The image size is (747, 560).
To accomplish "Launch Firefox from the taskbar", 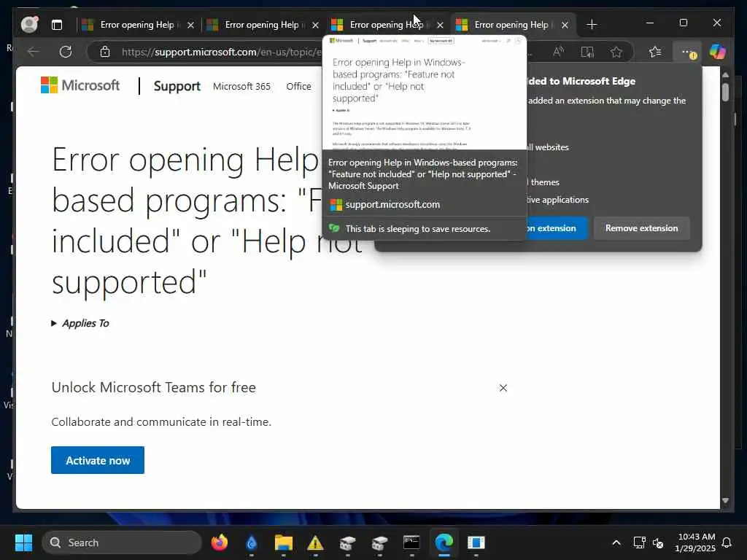I will pos(219,542).
